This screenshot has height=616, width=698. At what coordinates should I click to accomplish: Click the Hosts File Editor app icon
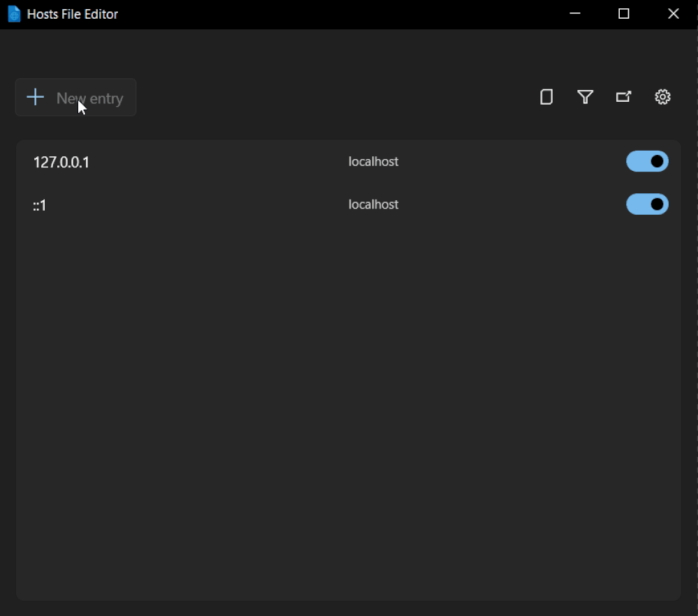(x=14, y=14)
